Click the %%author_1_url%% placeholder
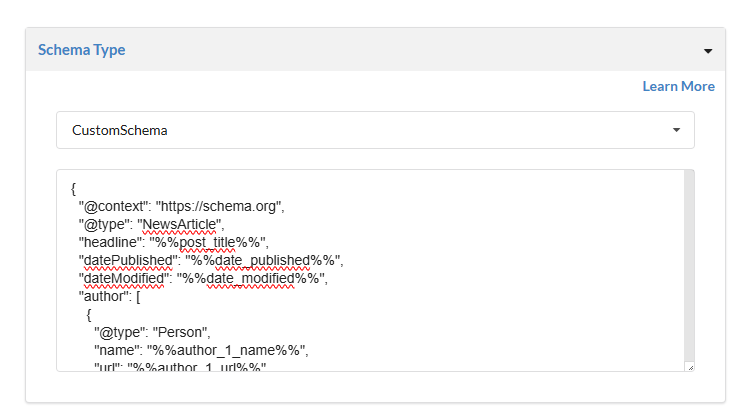 217,367
